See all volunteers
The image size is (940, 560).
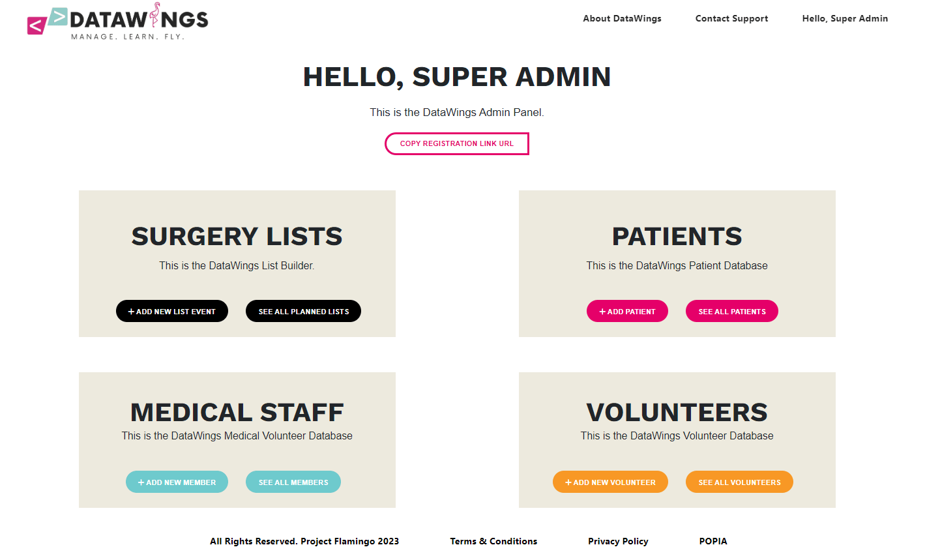(x=739, y=482)
